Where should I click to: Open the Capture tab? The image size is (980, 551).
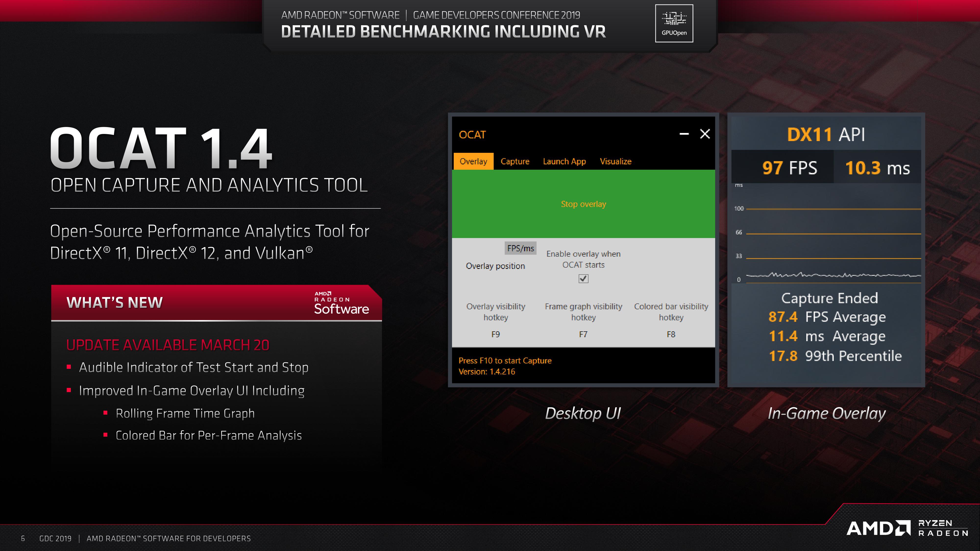515,161
